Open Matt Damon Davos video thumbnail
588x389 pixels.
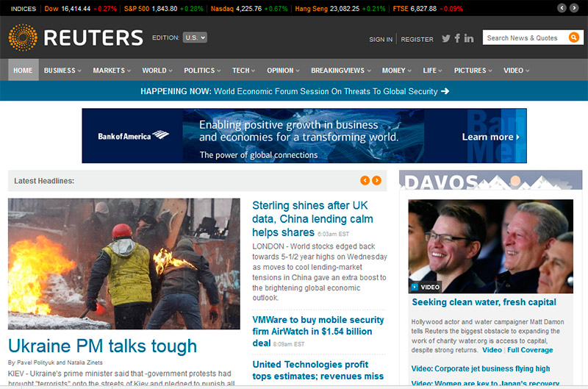pyautogui.click(x=490, y=246)
